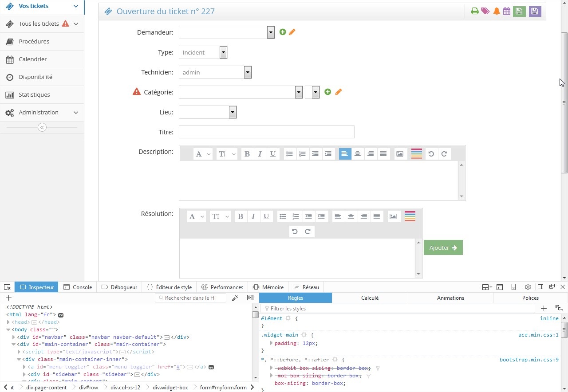Open the main Catégorie dropdown

click(x=241, y=92)
